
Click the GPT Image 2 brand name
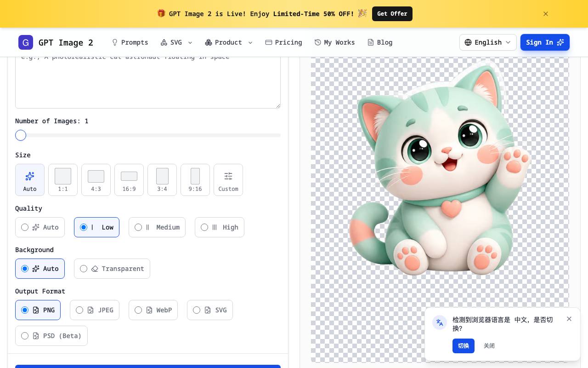pyautogui.click(x=66, y=43)
